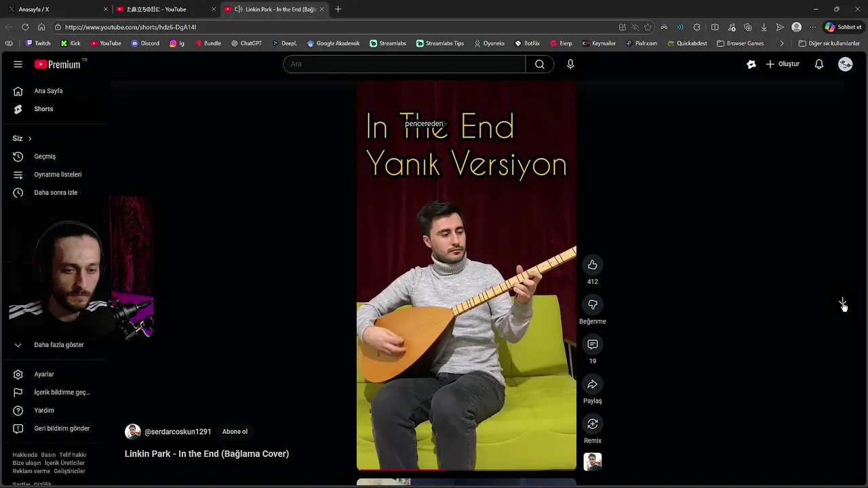The height and width of the screenshot is (488, 868).
Task: Open DeepL bookmark
Action: (x=285, y=43)
